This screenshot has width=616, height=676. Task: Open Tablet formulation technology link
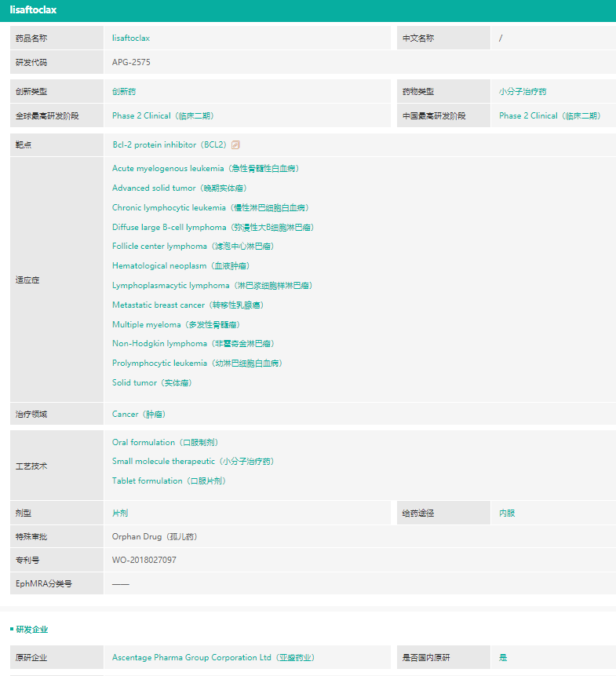click(x=169, y=481)
